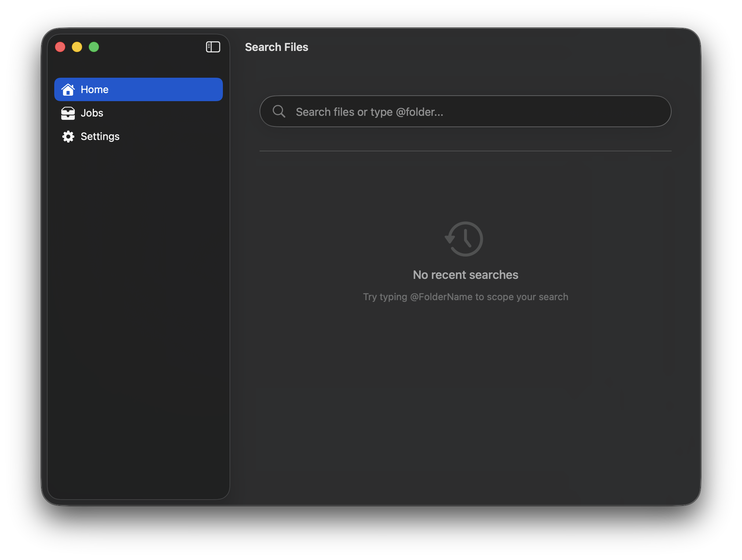This screenshot has width=742, height=560.
Task: Click the green zoom window button
Action: click(94, 47)
